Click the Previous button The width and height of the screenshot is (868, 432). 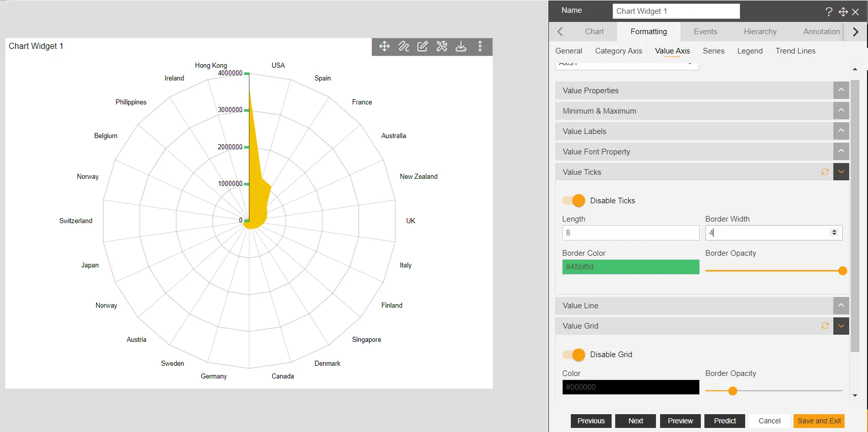591,421
